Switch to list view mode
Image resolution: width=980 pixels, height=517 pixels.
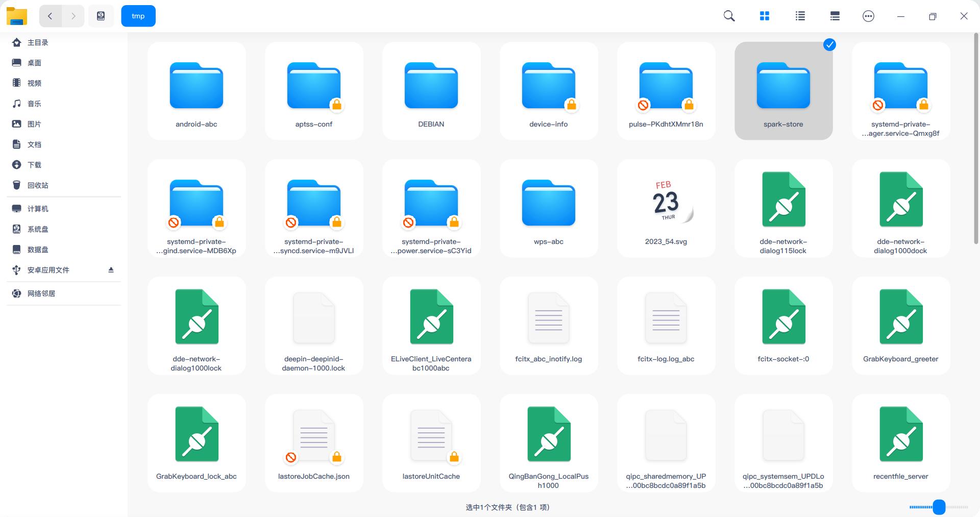(799, 16)
